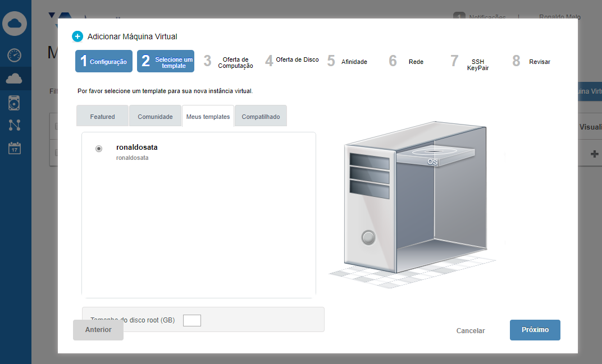Open the Meus templates tab

coord(208,117)
